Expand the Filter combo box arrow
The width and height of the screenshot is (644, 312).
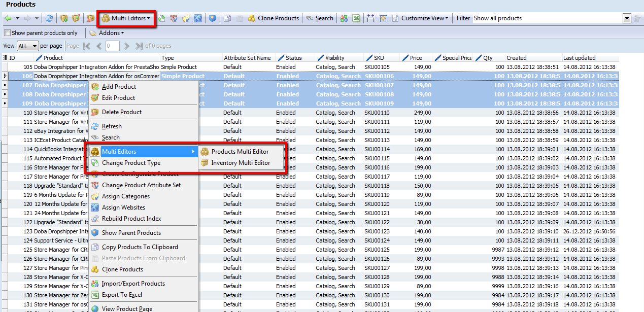pos(627,18)
